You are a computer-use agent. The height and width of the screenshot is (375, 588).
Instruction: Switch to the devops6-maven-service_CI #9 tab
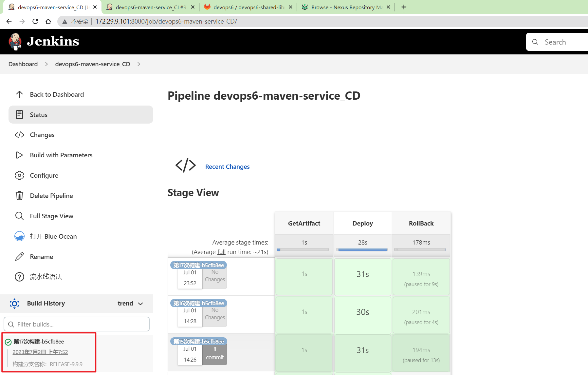click(151, 7)
